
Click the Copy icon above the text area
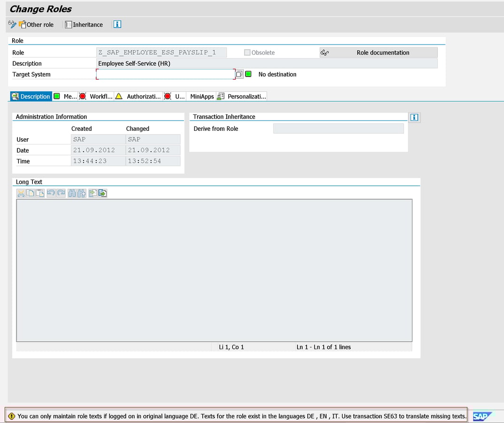coord(30,193)
